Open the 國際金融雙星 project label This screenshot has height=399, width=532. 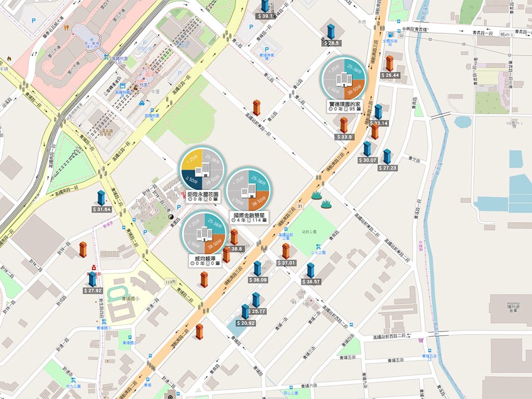249,218
